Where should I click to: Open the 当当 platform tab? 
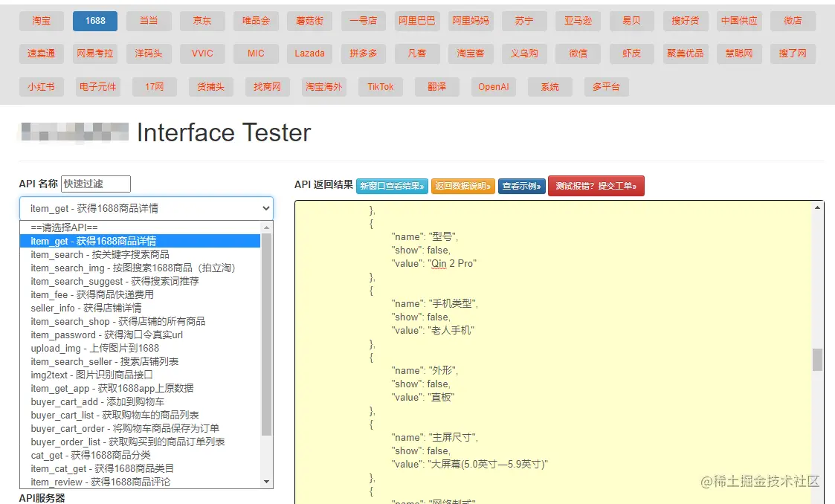point(149,21)
